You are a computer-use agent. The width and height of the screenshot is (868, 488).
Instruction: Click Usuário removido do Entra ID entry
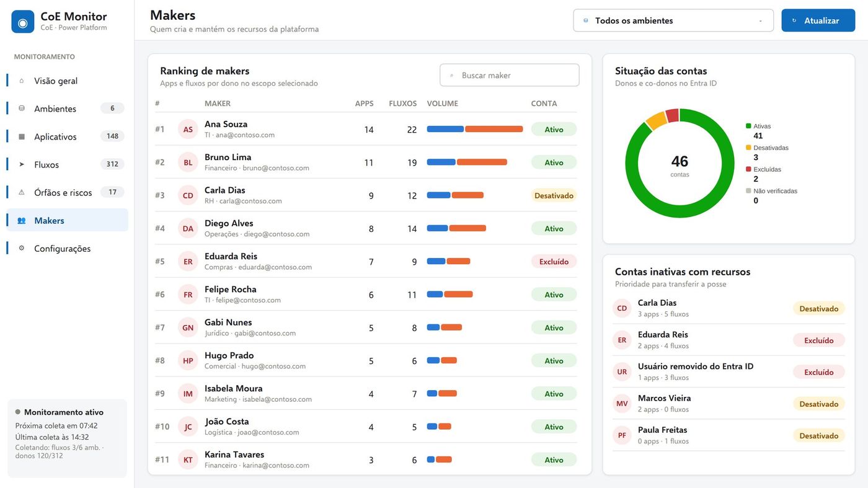click(728, 371)
